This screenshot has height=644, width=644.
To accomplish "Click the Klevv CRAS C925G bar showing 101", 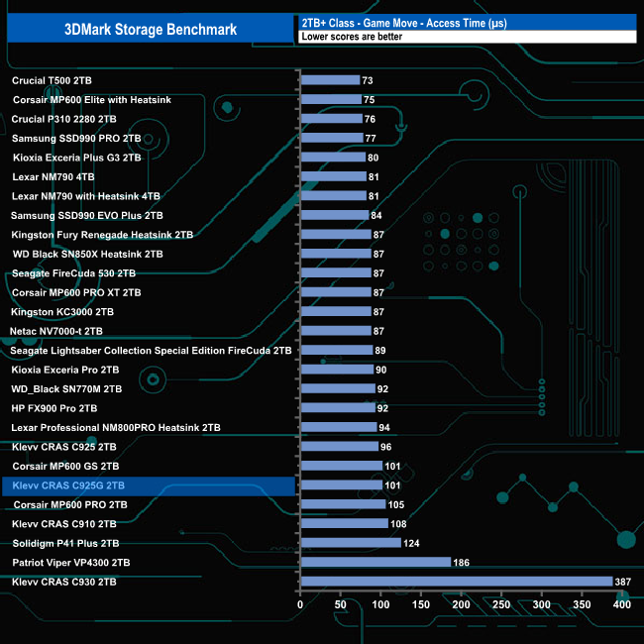I will [x=342, y=485].
